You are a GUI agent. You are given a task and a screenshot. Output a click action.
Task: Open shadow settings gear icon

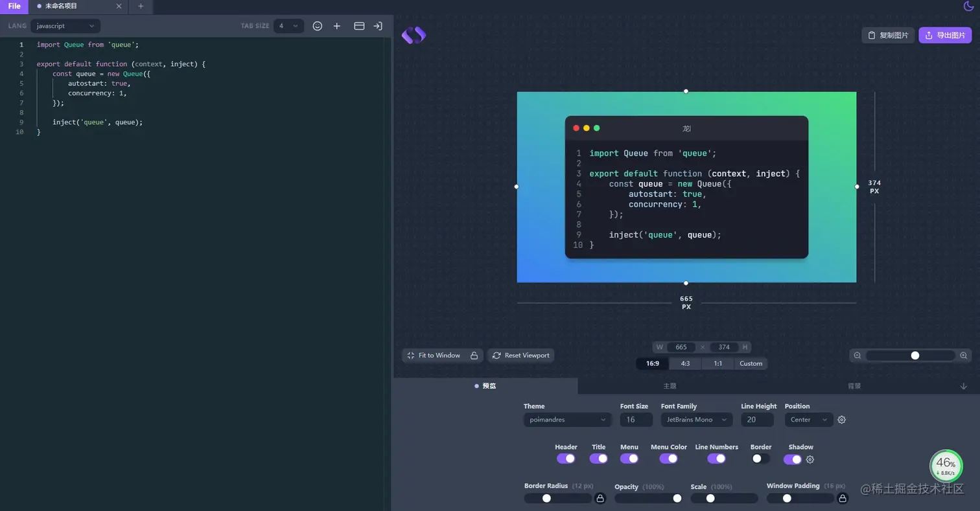(x=810, y=459)
